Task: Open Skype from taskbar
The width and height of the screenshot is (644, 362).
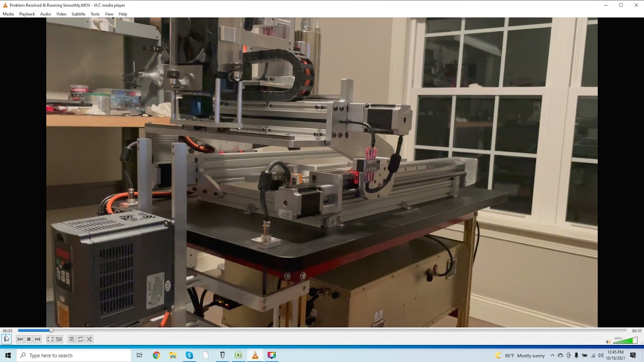Action: coord(189,355)
